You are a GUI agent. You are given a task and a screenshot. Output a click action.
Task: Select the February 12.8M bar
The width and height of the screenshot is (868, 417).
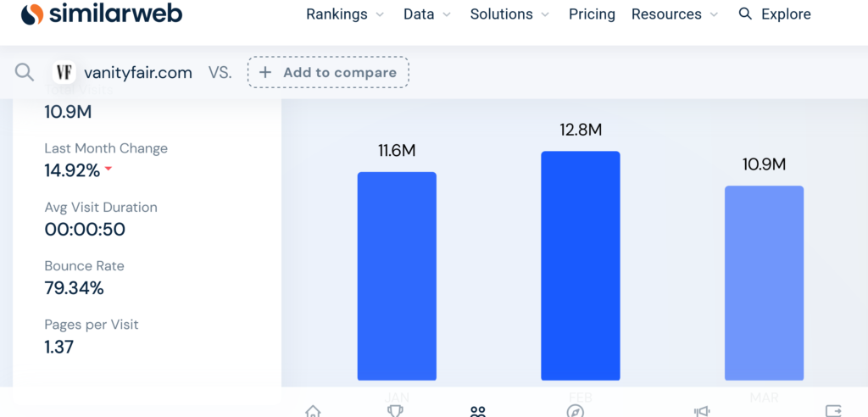pyautogui.click(x=581, y=265)
